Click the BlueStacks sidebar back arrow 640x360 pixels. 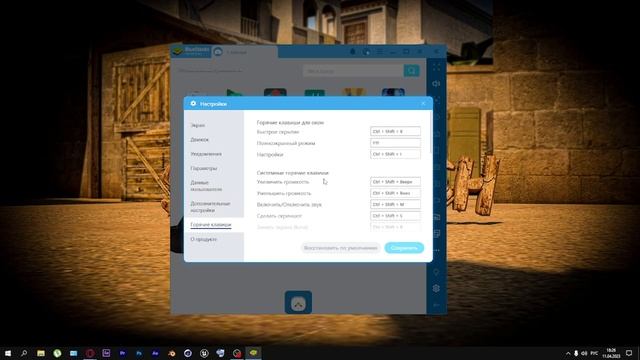click(436, 305)
